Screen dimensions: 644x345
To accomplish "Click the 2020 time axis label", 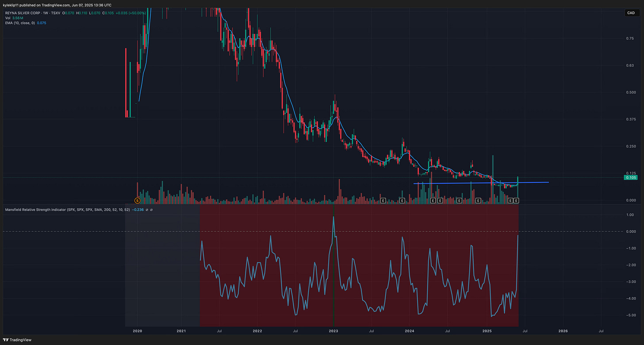I will [x=138, y=330].
